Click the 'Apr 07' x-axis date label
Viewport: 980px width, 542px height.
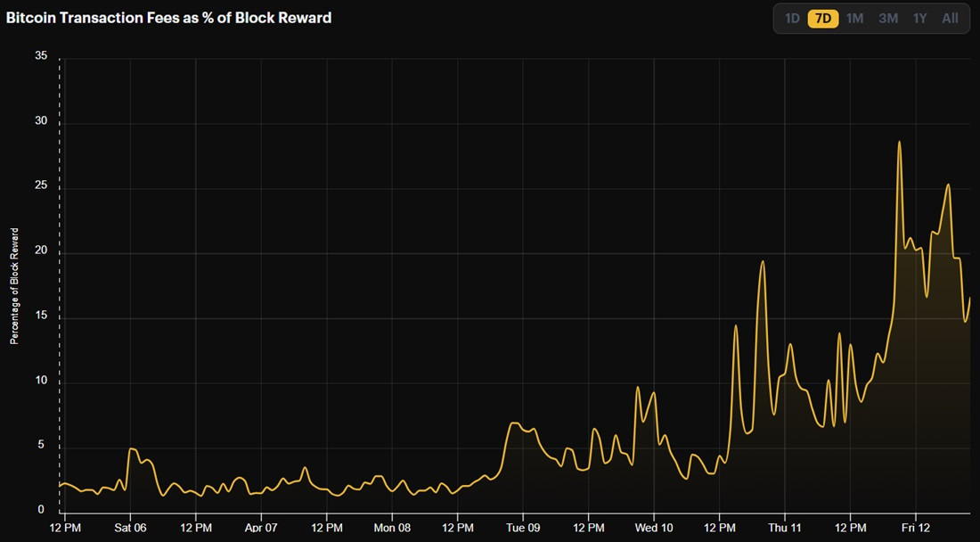click(x=261, y=527)
